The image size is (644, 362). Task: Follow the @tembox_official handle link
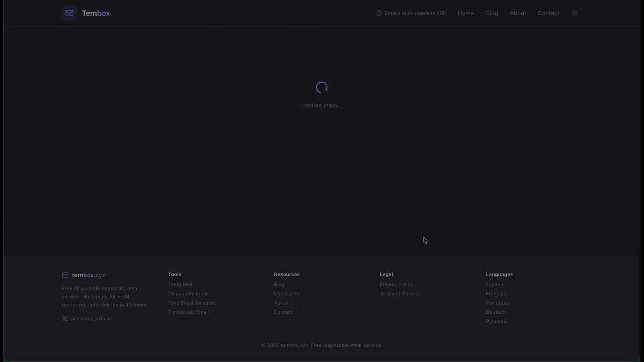(91, 318)
